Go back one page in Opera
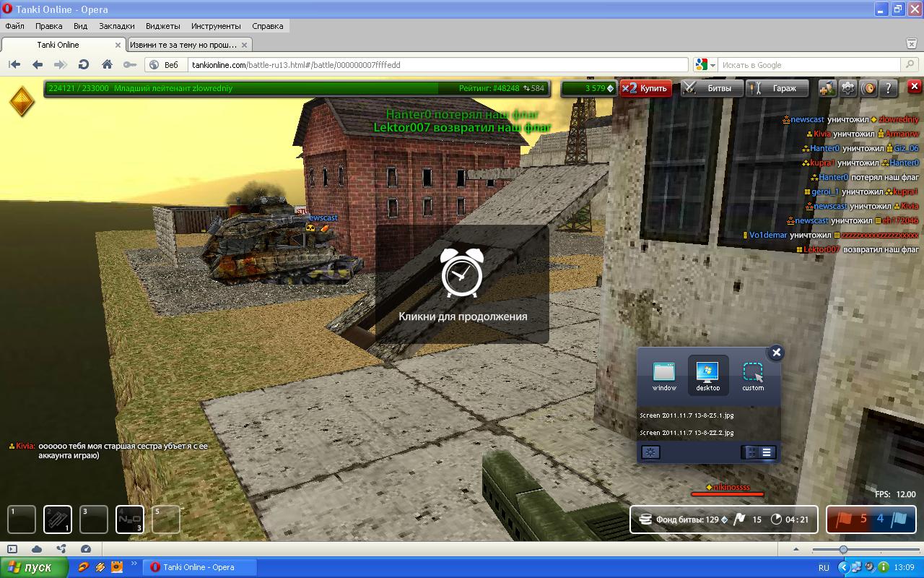Screen dimensions: 924x578 (38, 64)
